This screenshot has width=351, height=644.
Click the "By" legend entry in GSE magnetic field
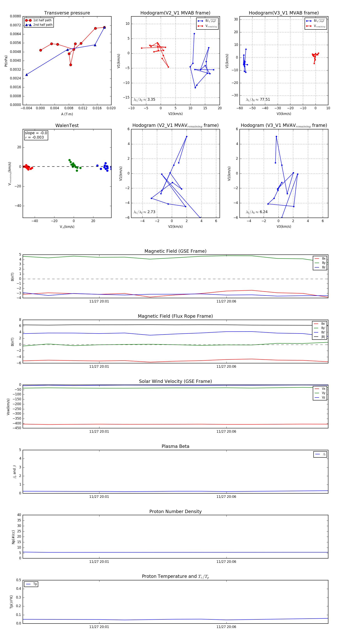coord(320,263)
